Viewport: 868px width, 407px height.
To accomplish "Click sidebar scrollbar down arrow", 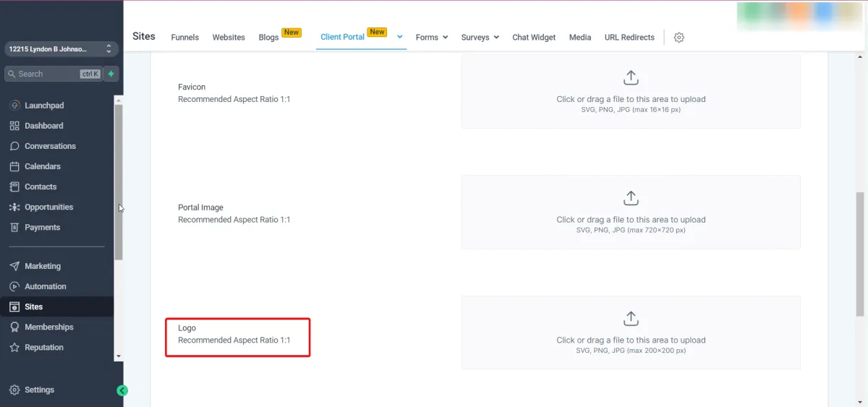I will click(119, 356).
